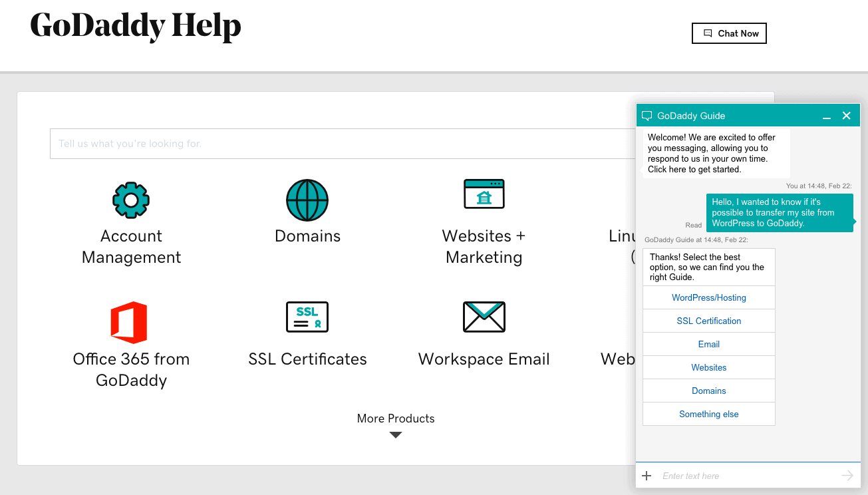Click the Account Management gear icon
Viewport: 868px width, 495px height.
tap(131, 200)
